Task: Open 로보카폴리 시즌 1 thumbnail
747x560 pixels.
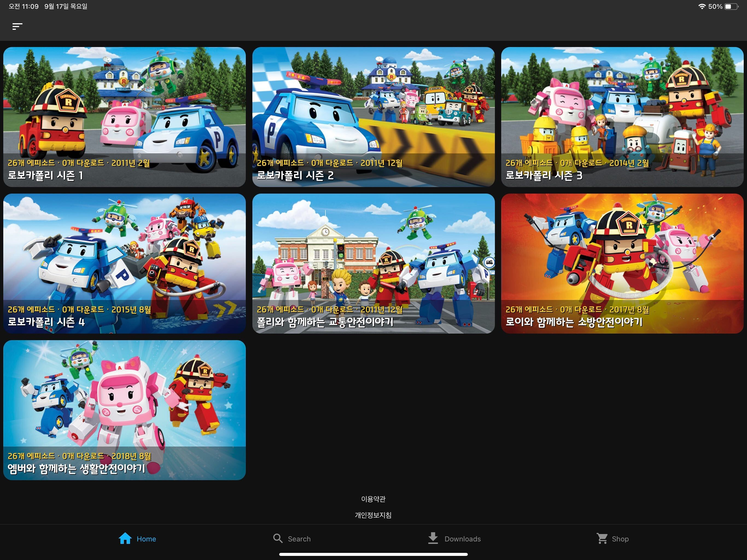Action: 124,117
